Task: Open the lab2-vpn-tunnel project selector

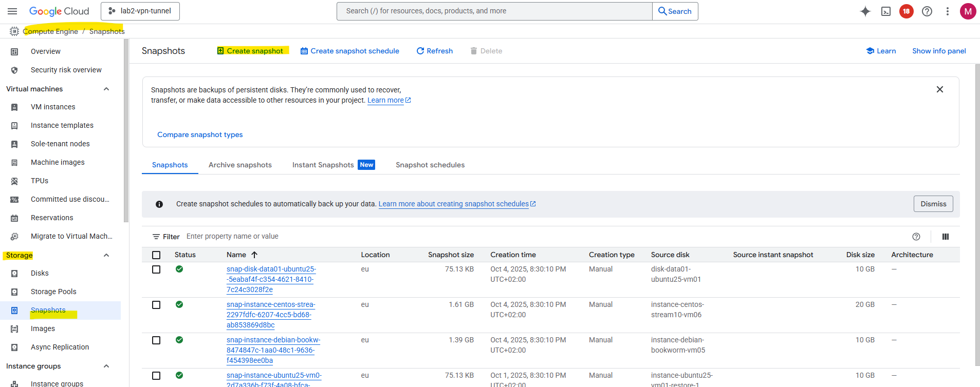Action: (x=140, y=11)
